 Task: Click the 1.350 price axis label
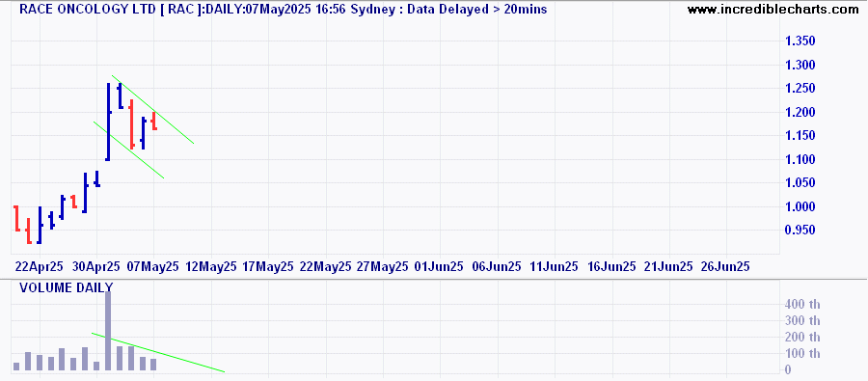(x=800, y=41)
